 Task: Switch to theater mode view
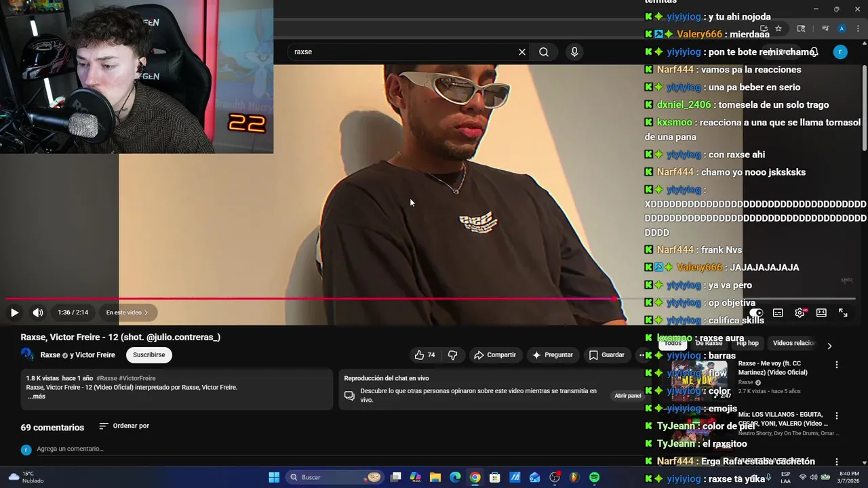pyautogui.click(x=821, y=312)
